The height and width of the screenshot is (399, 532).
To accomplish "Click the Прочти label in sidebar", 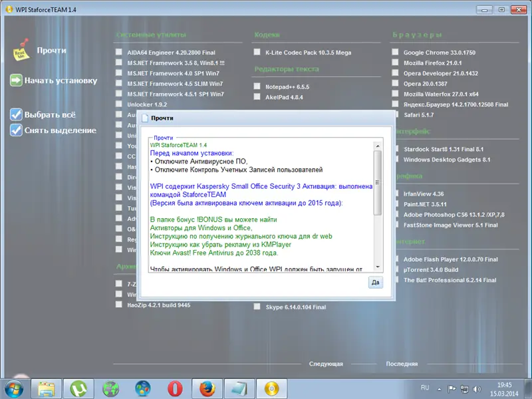I will (52, 51).
